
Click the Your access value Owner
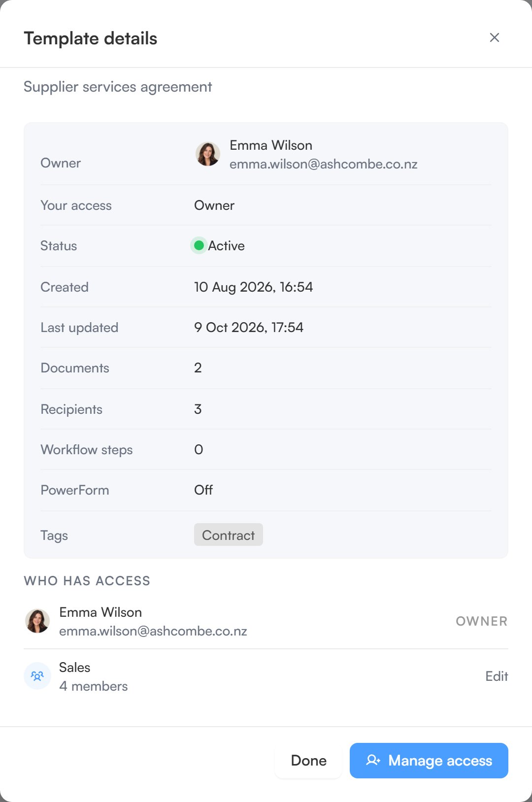coord(214,205)
